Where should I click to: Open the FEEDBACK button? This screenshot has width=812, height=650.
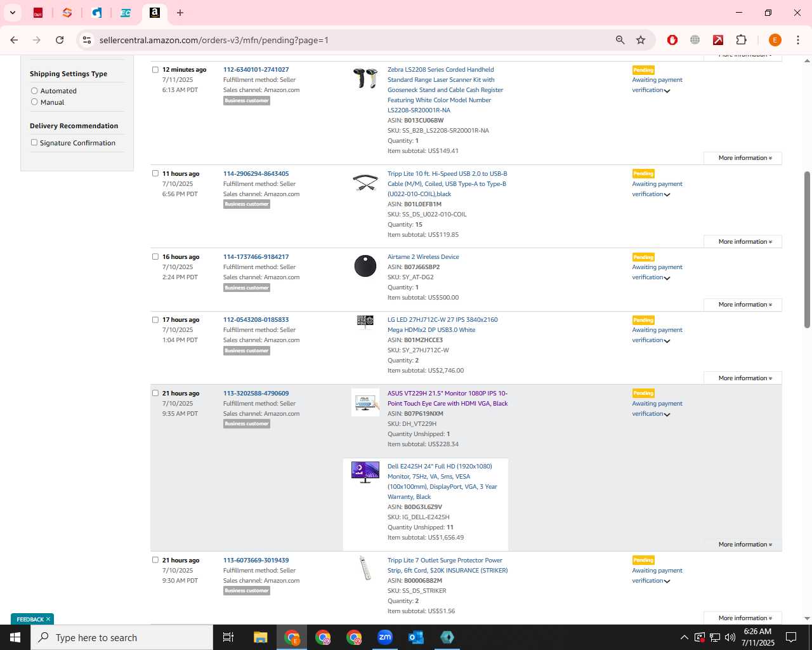pyautogui.click(x=30, y=620)
